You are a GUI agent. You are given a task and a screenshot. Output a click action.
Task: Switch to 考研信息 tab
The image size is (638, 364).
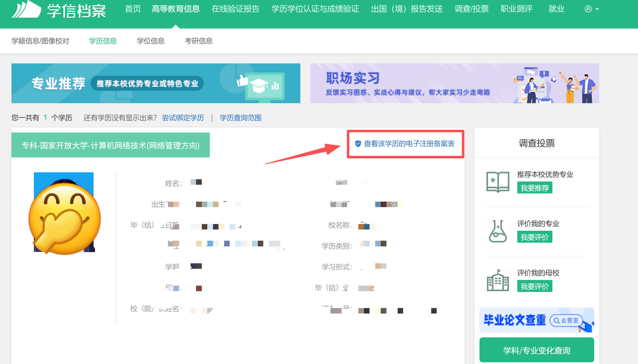pos(199,41)
